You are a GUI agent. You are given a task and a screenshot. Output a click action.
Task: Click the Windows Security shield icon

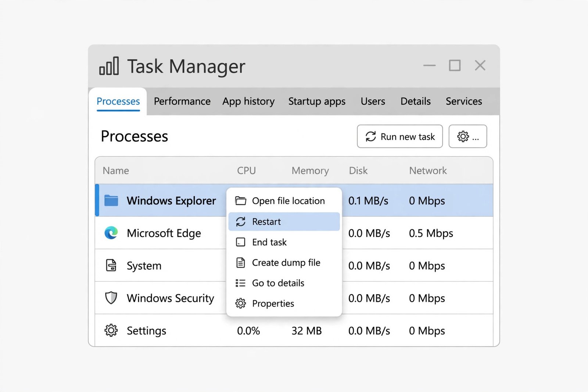pos(111,298)
